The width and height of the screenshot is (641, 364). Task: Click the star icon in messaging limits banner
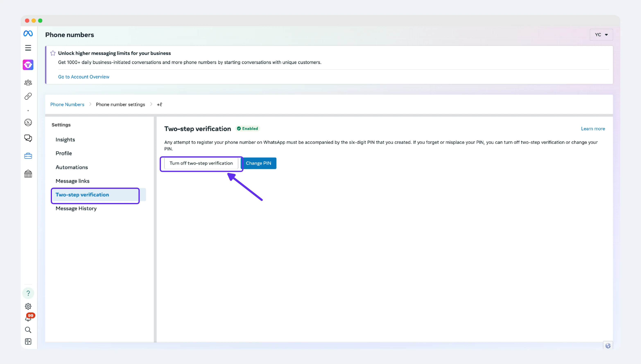[53, 53]
